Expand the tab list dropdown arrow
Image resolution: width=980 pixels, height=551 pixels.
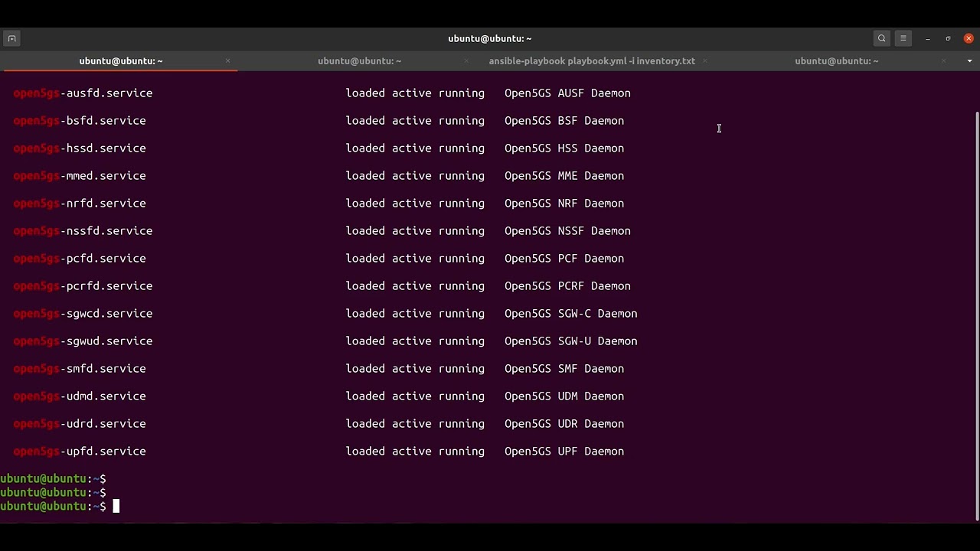(969, 60)
